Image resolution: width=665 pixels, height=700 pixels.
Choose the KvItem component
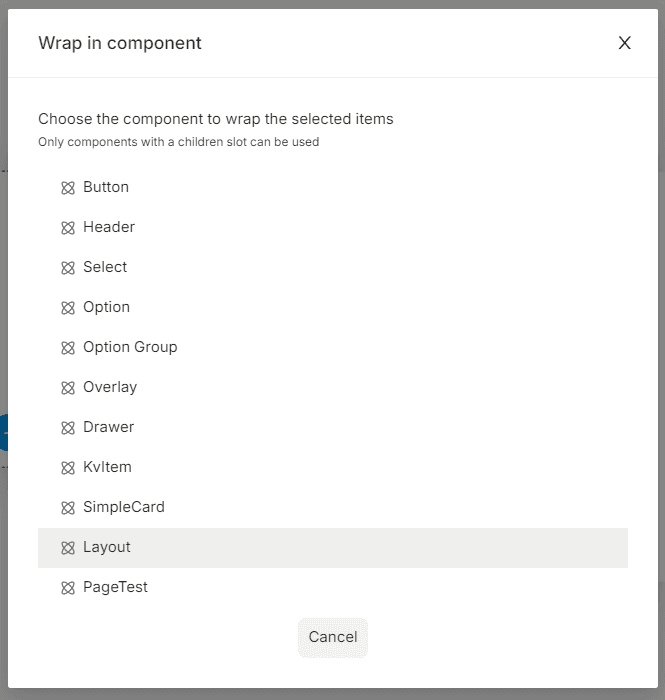pyautogui.click(x=333, y=467)
